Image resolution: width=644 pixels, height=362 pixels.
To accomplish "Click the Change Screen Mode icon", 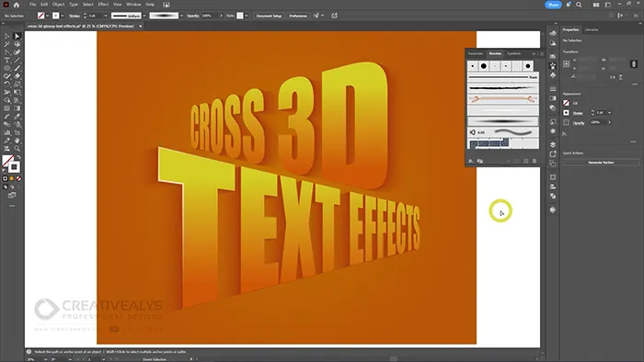I will coord(12,196).
